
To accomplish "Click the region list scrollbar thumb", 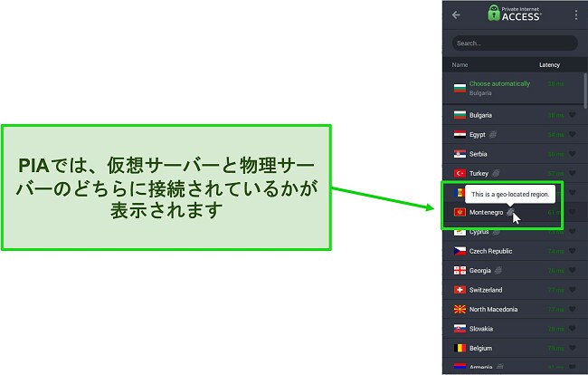I will [x=585, y=90].
